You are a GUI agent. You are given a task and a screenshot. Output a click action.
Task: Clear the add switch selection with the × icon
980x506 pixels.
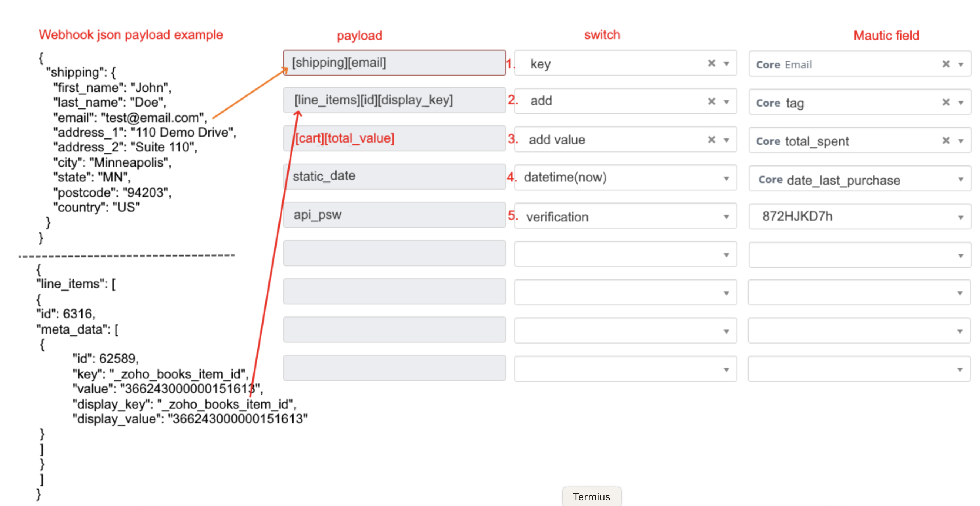pos(711,101)
